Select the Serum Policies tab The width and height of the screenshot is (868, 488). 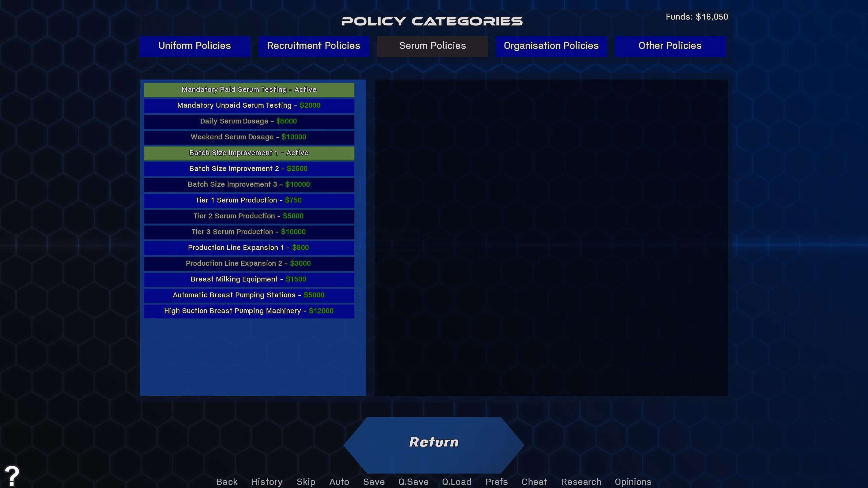(432, 46)
